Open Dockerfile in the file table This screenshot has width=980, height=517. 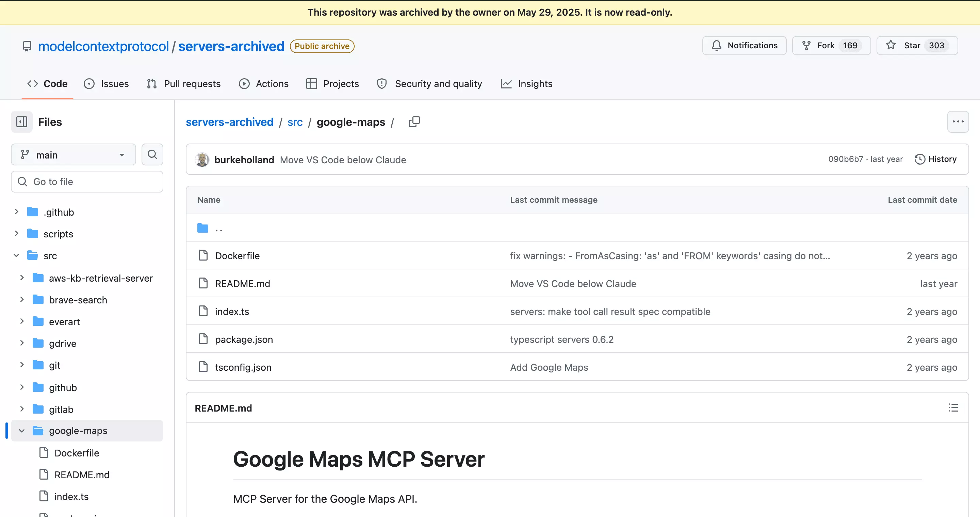point(238,255)
